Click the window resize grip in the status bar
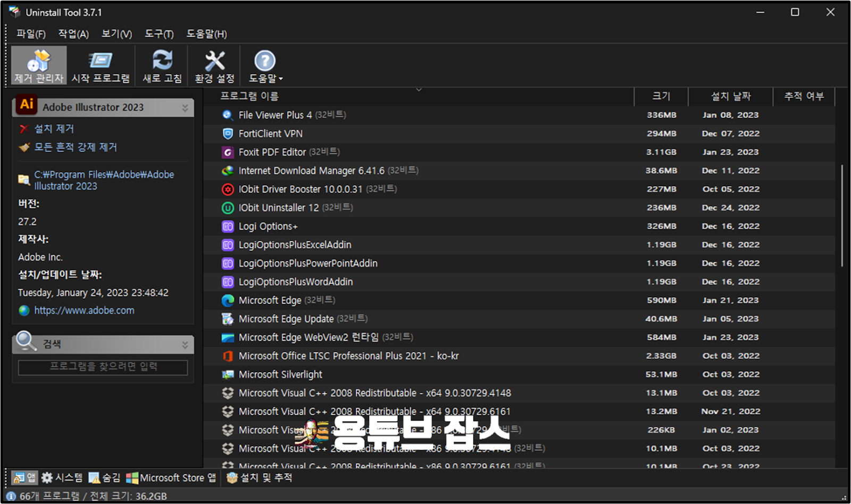Image resolution: width=851 pixels, height=504 pixels. pyautogui.click(x=844, y=498)
